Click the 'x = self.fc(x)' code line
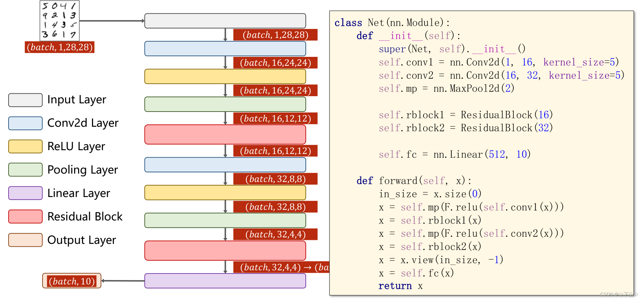Viewport: 644px width, 300px height. coord(417,273)
